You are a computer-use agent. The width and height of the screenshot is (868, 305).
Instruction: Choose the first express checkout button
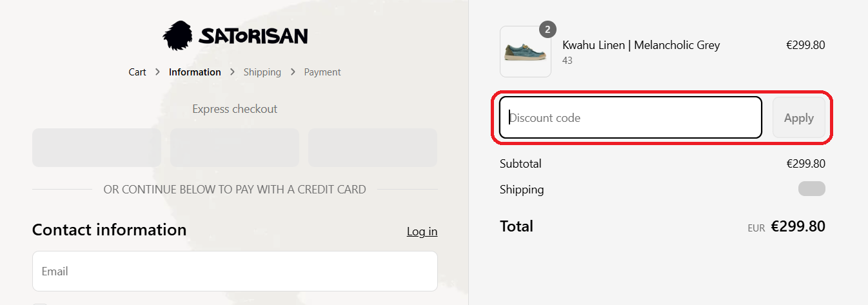point(97,148)
